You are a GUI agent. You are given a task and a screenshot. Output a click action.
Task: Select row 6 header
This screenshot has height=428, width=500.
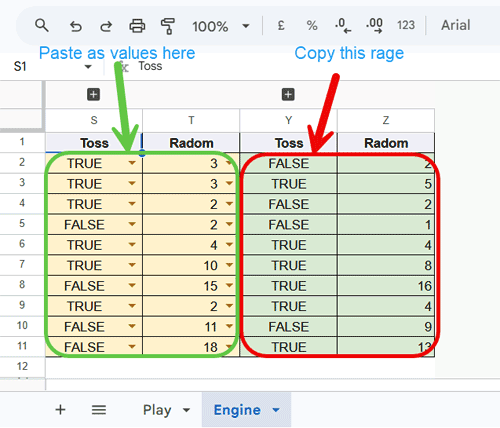[22, 244]
